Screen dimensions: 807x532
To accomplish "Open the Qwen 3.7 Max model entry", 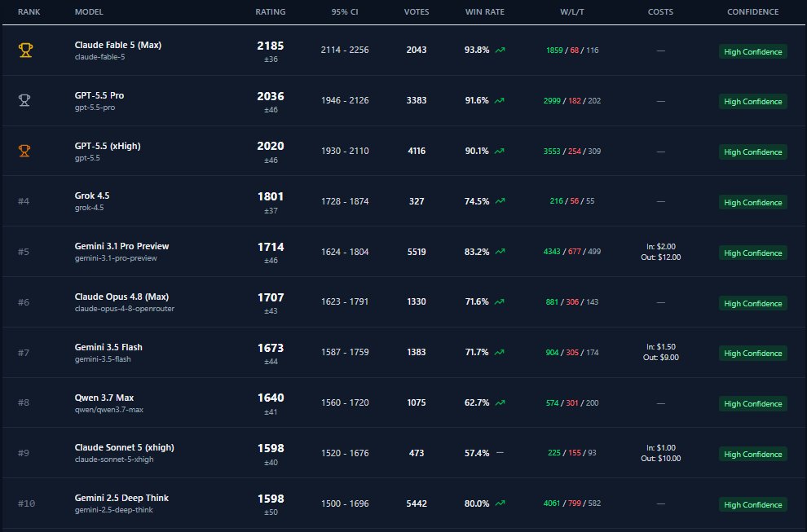I will [104, 398].
